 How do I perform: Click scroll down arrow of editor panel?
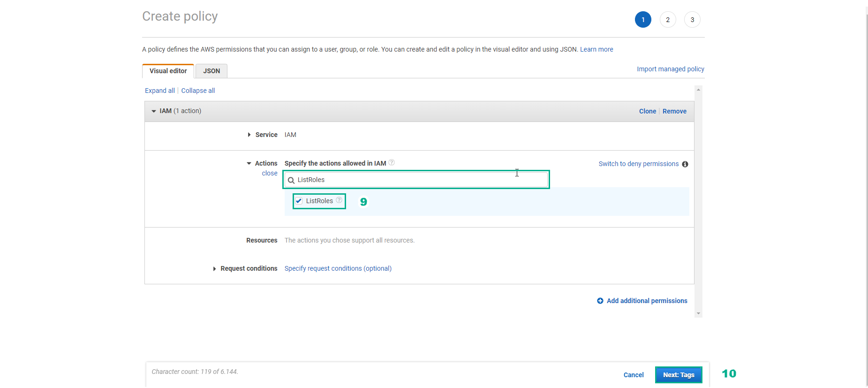pos(698,313)
